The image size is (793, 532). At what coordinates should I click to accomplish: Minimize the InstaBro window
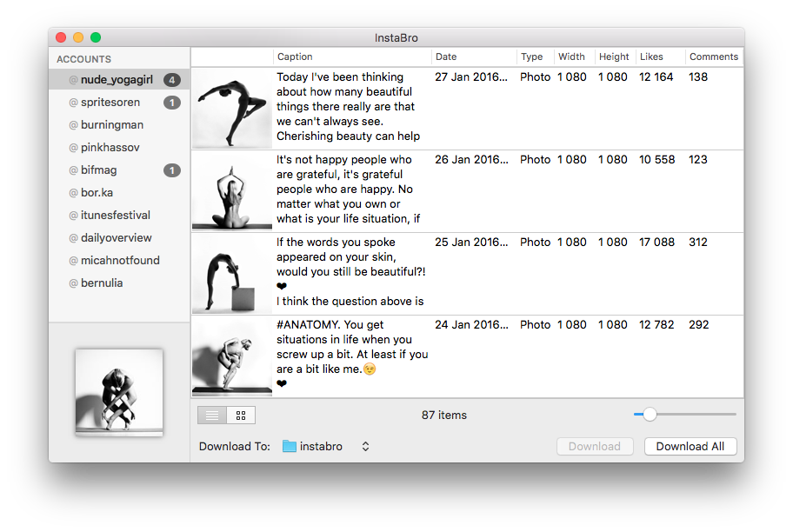tap(78, 37)
